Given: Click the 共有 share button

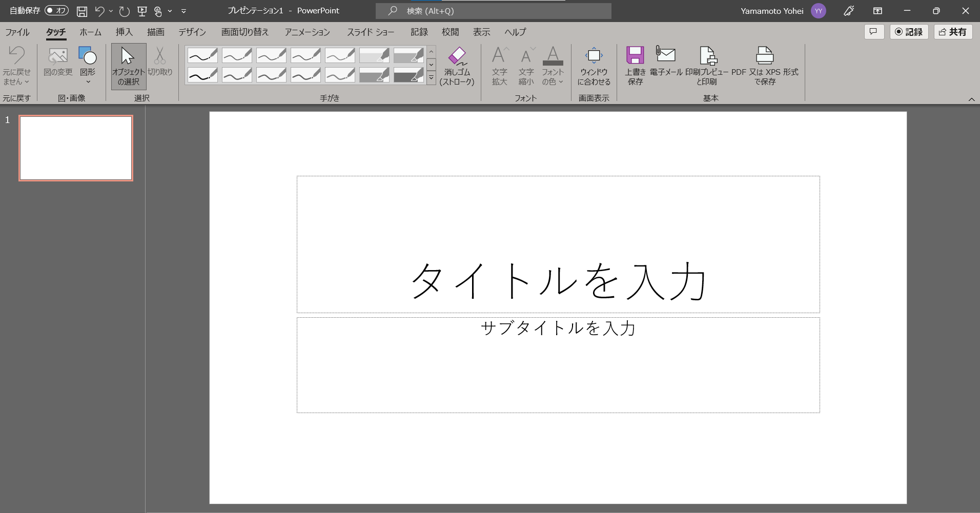Looking at the screenshot, I should [x=953, y=32].
